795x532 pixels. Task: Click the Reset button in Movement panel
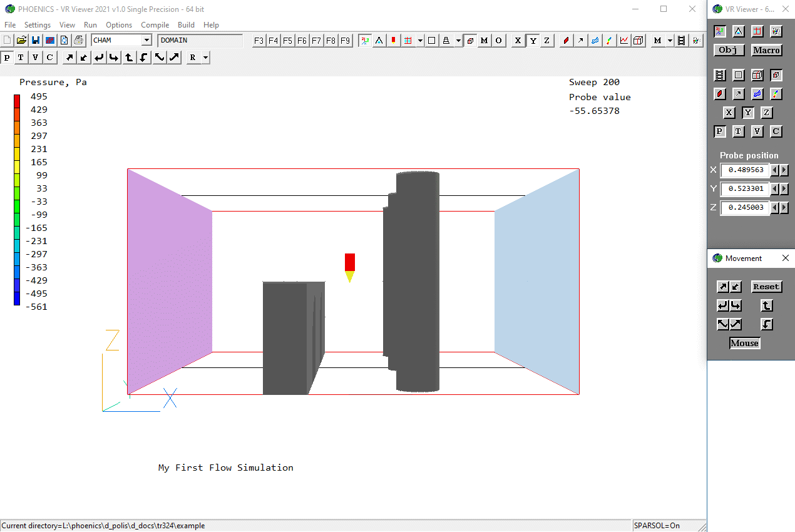point(766,287)
